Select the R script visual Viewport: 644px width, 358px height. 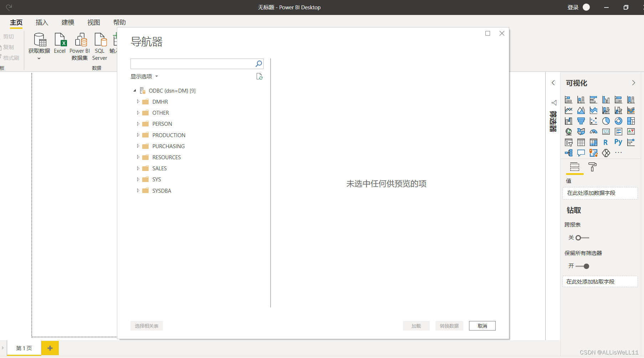coord(606,142)
